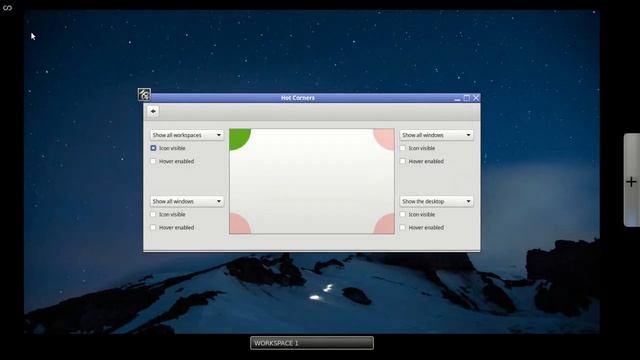Click the pink bottom-left corner indicator
This screenshot has width=640, height=360.
click(238, 225)
